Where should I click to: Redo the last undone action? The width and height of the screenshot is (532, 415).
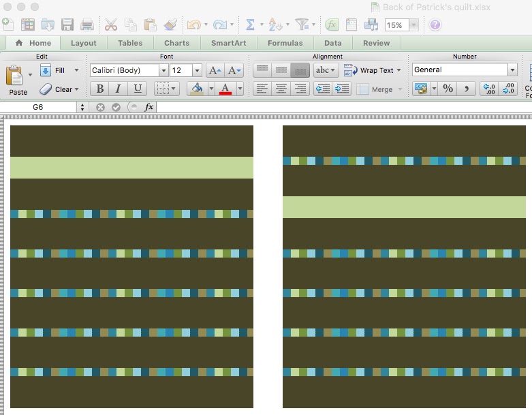click(220, 25)
